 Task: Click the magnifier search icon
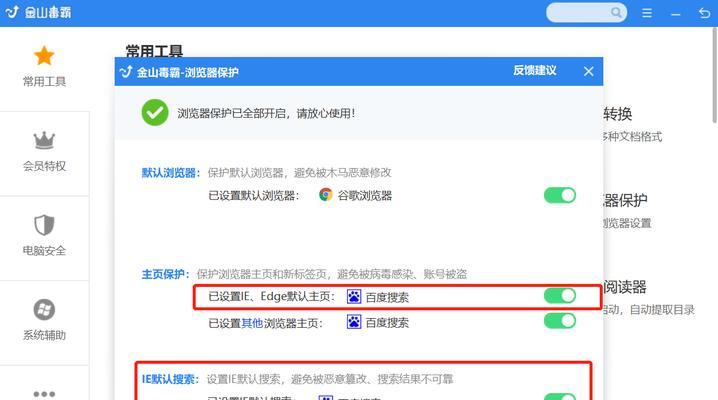[616, 12]
